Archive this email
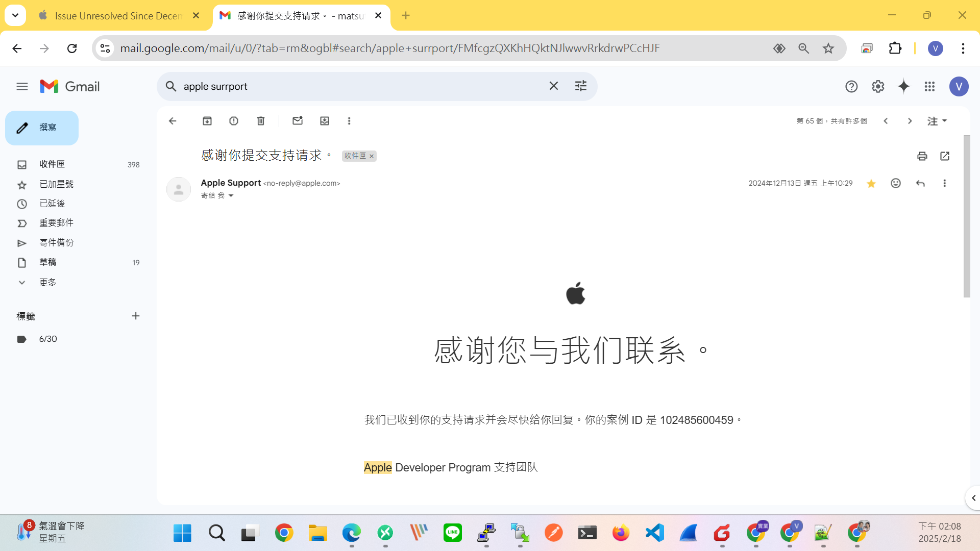 207,121
